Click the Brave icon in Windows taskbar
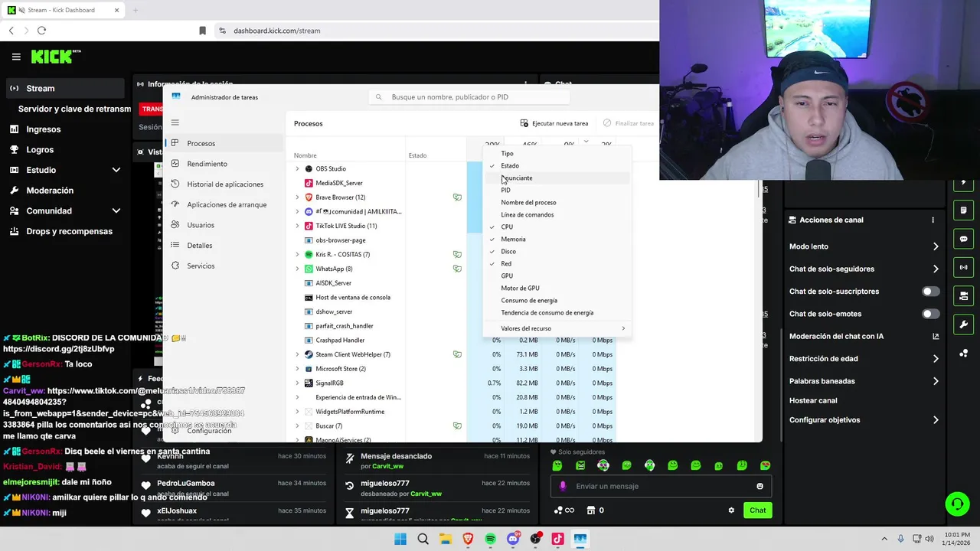Image resolution: width=980 pixels, height=551 pixels. pos(468,539)
